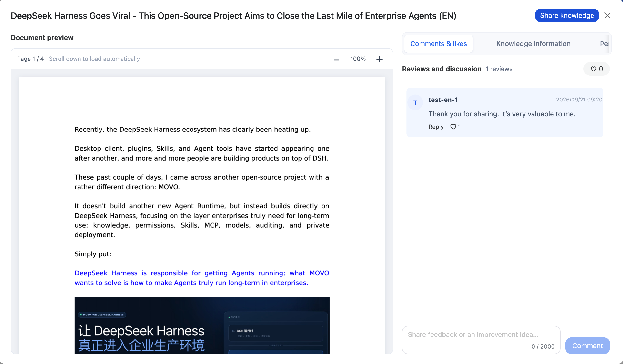The width and height of the screenshot is (623, 364).
Task: Click 'Simply put:' line in document
Action: pyautogui.click(x=93, y=254)
